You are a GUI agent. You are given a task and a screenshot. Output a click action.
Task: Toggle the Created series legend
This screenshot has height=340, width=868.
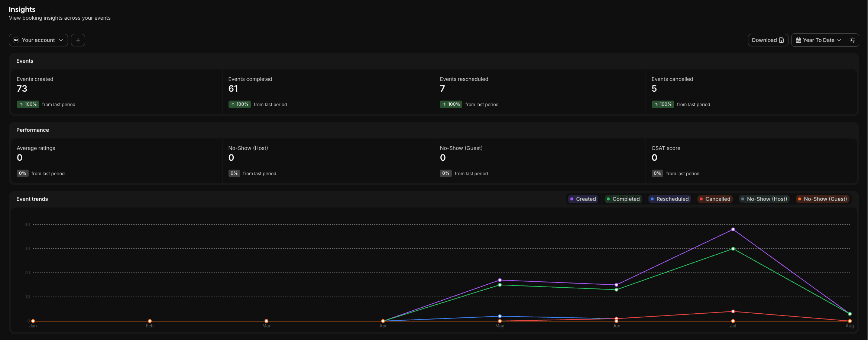[583, 199]
